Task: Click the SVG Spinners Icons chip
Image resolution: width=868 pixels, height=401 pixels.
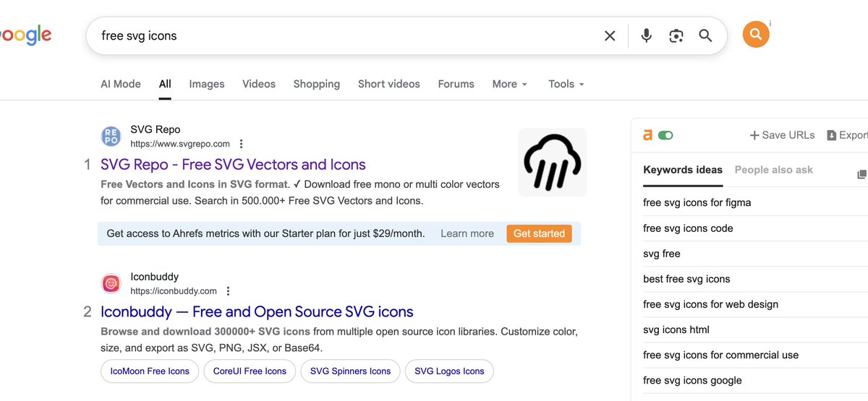Action: (350, 371)
